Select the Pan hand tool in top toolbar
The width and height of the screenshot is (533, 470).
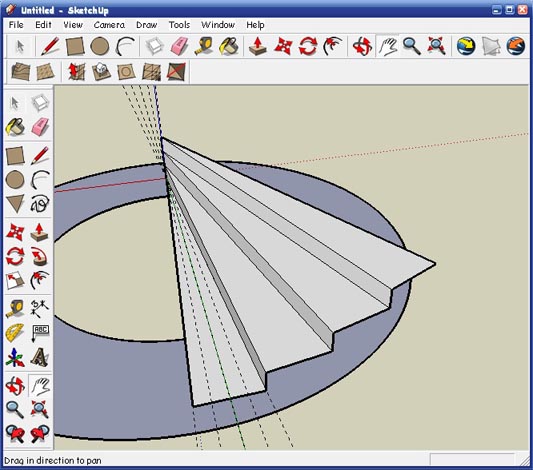coord(388,46)
